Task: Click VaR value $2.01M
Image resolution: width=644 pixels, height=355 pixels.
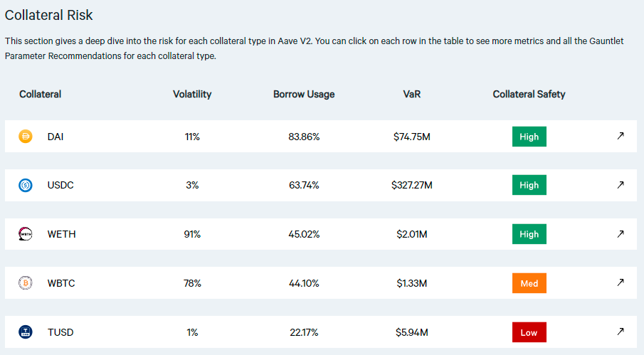Action: (x=412, y=234)
